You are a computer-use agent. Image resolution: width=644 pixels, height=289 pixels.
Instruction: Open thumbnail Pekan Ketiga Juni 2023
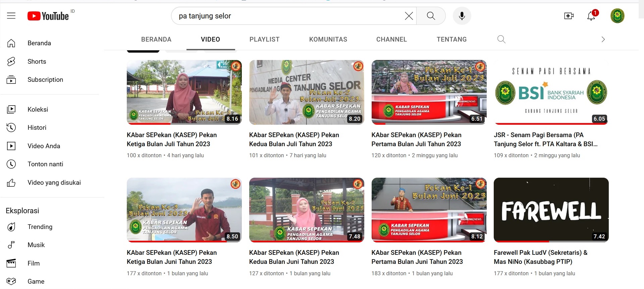coord(184,210)
